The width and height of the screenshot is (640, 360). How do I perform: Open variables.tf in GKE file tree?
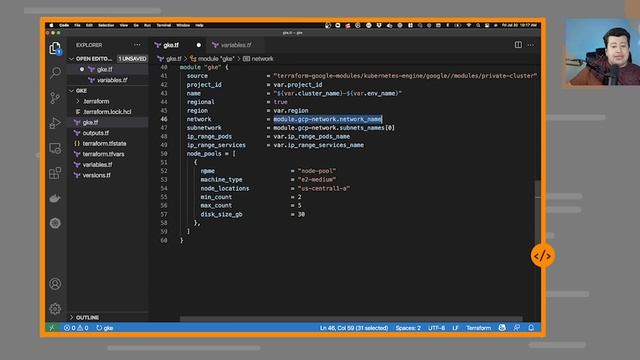97,165
